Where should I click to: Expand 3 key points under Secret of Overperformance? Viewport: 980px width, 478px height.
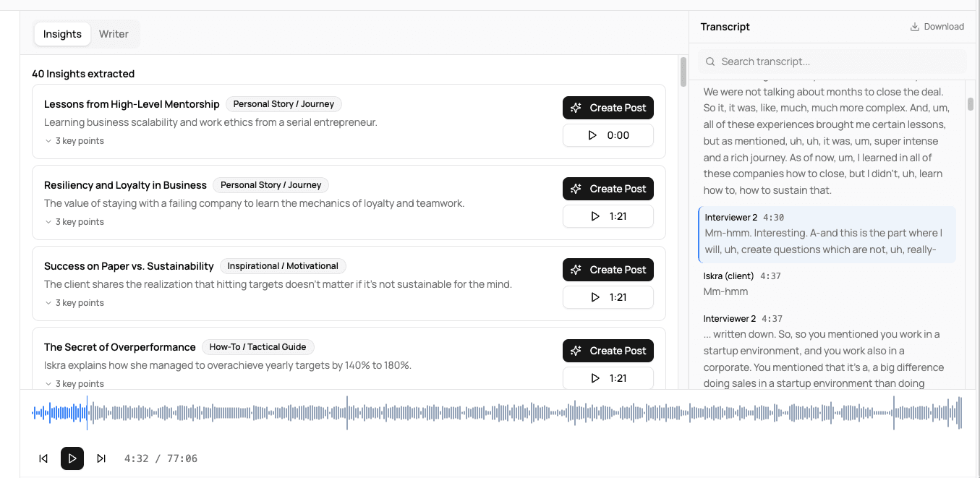74,384
